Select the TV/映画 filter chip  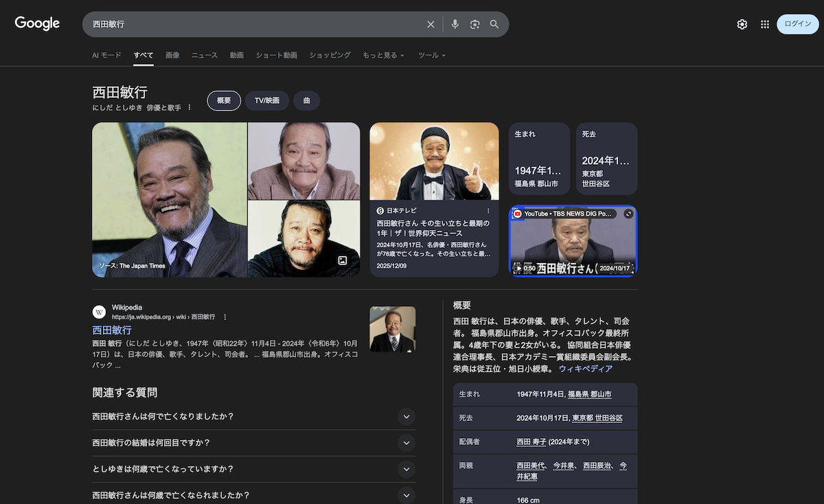[266, 100]
